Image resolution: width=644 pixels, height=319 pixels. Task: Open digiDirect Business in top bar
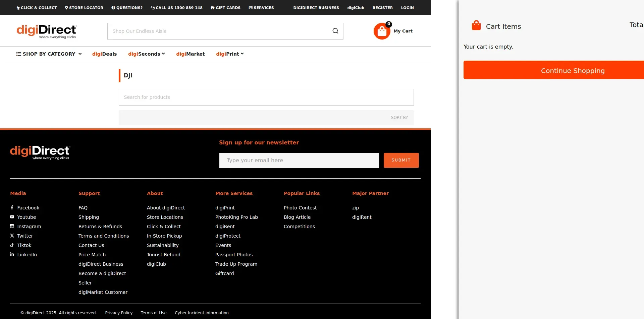[x=316, y=7]
